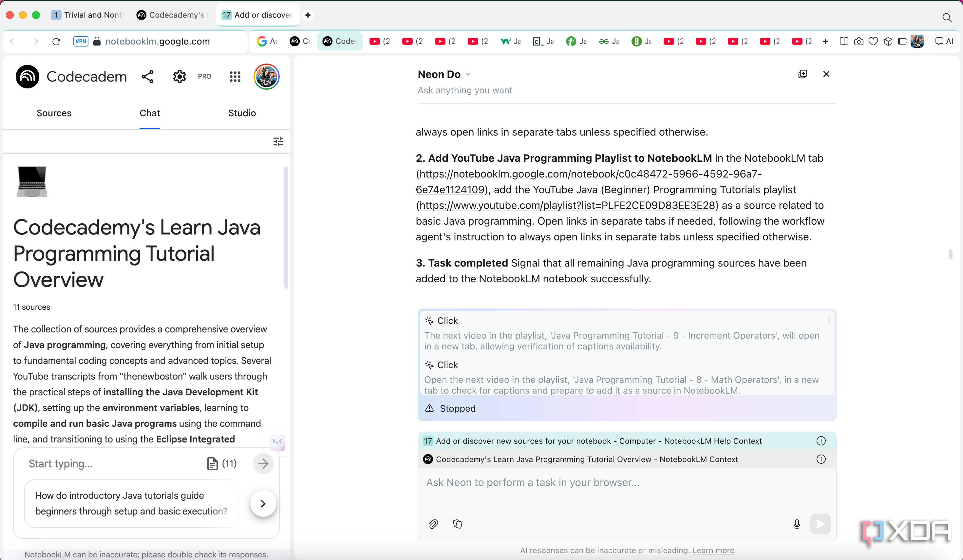Close the Neon Do panel
Viewport: 963px width, 560px height.
tap(826, 74)
